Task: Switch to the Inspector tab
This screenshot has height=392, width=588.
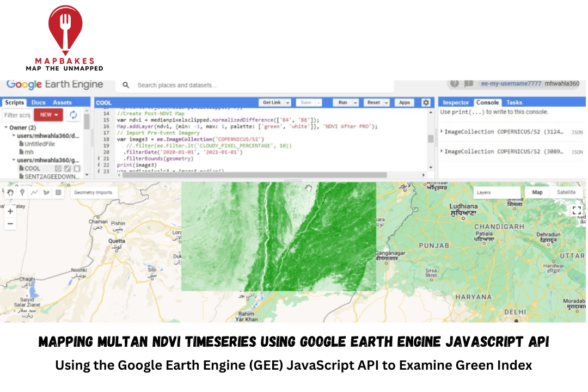Action: (456, 102)
